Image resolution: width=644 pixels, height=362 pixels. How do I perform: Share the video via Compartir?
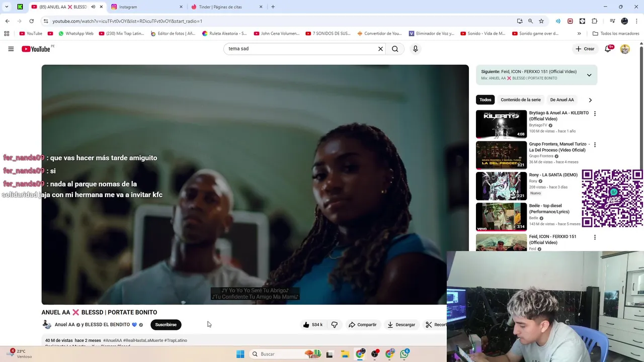pyautogui.click(x=362, y=325)
